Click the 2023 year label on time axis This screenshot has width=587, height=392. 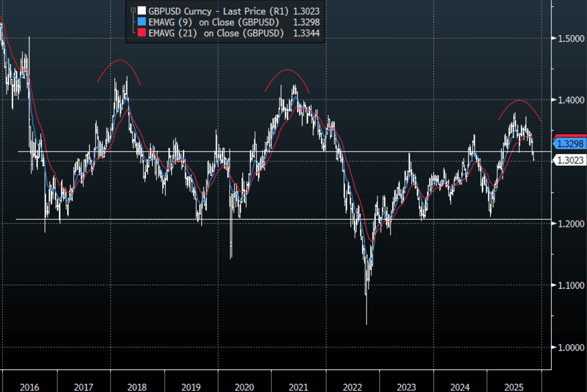tap(406, 387)
